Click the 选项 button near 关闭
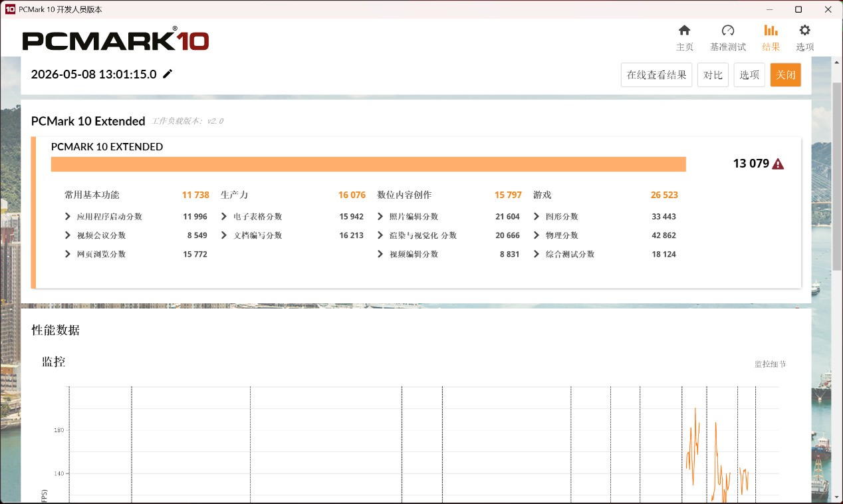Image resolution: width=843 pixels, height=504 pixels. click(749, 75)
